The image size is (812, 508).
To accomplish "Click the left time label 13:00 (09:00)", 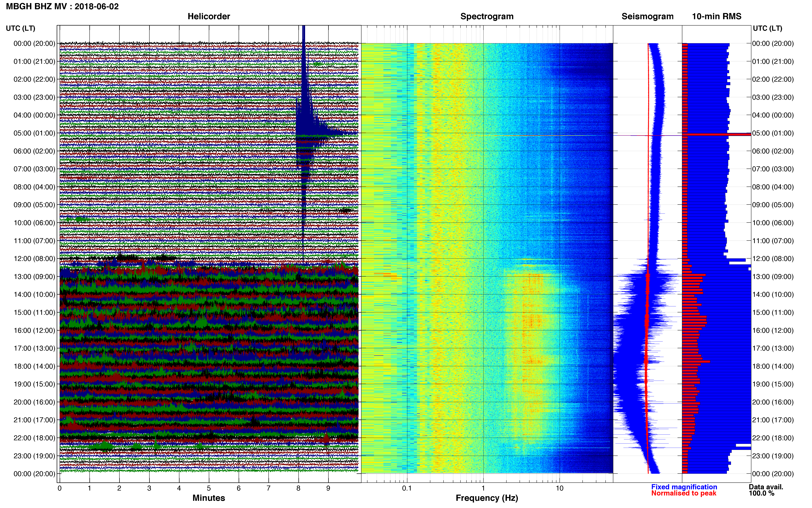I will coord(34,277).
